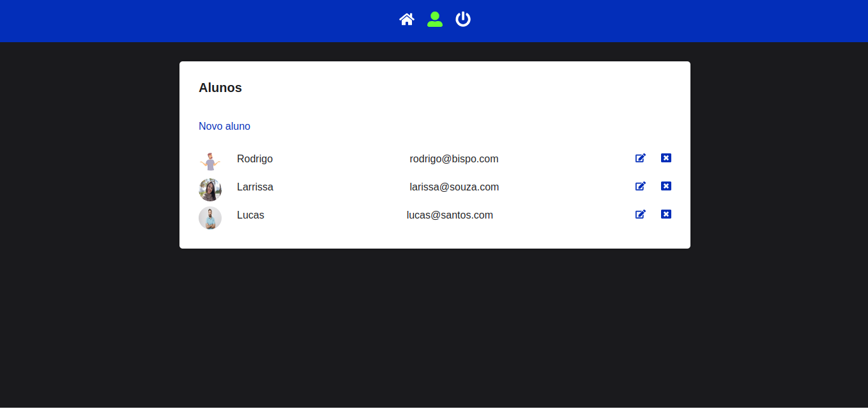Click the email lucas@santos.com
Viewport: 868px width, 409px height.
450,215
